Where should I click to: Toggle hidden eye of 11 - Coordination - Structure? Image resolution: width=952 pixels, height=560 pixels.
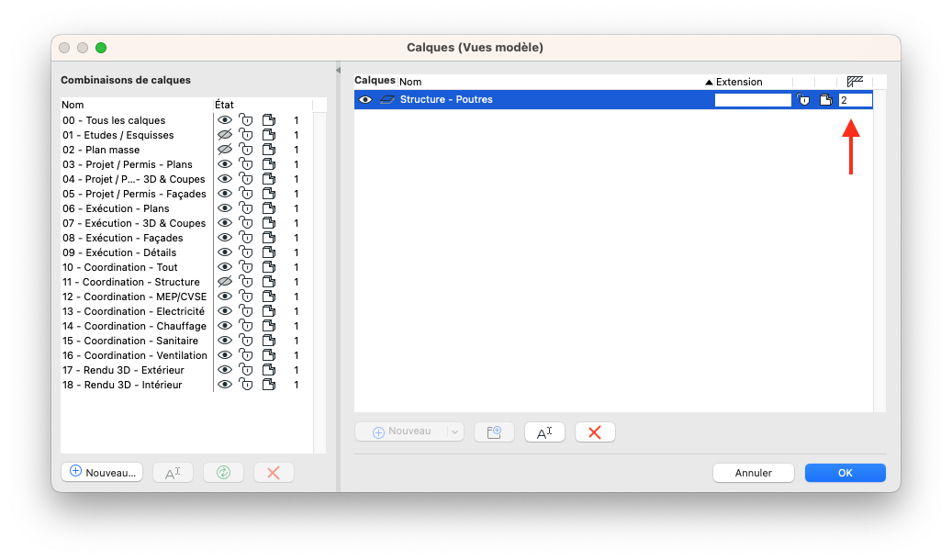[225, 282]
